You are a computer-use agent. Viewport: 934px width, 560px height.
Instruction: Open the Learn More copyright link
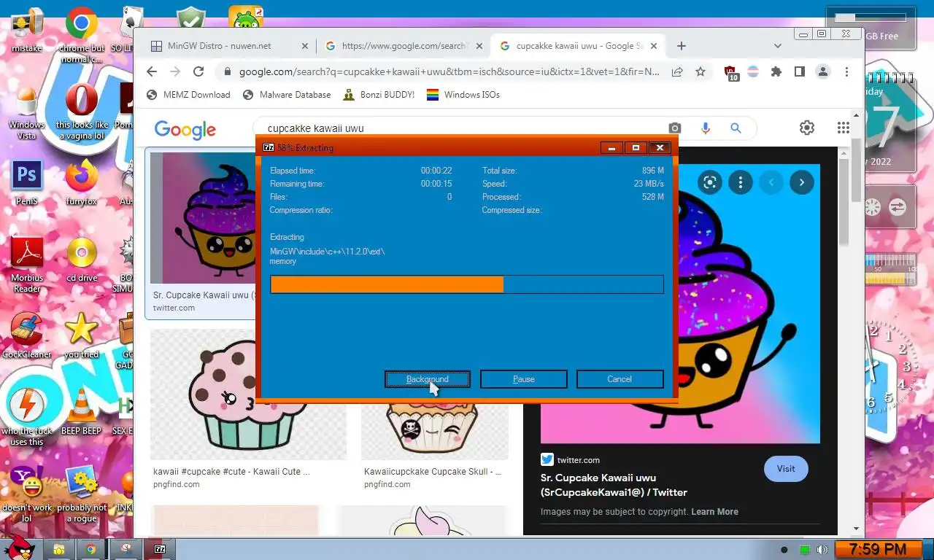coord(714,512)
